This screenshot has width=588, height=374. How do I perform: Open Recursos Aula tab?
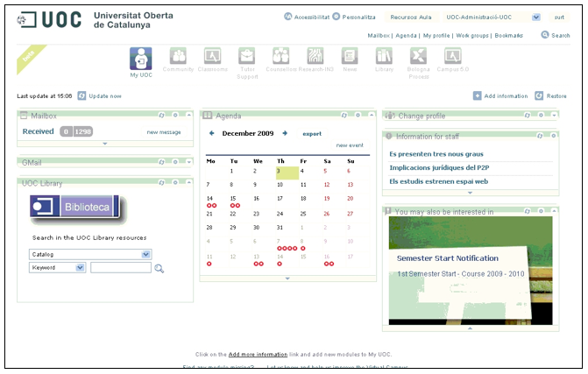tap(411, 18)
